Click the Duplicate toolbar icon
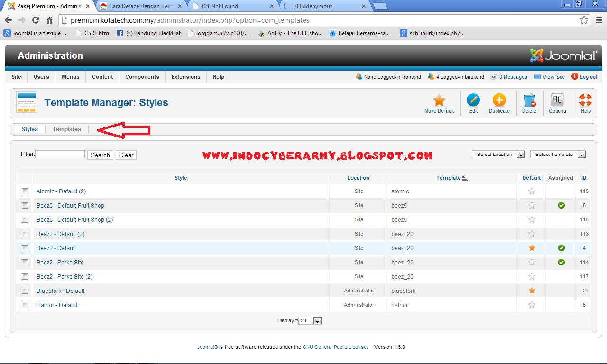 coord(499,100)
